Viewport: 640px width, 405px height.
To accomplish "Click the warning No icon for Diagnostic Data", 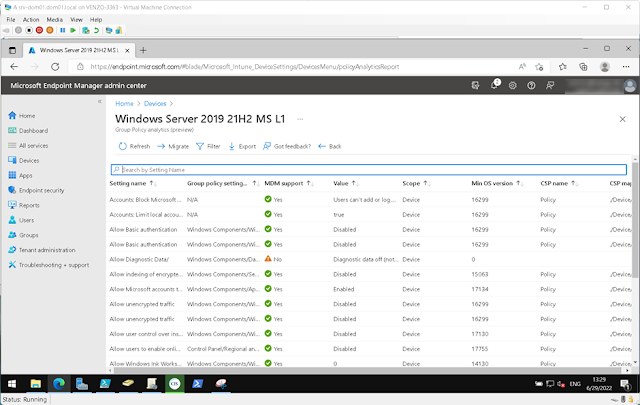I will click(268, 259).
